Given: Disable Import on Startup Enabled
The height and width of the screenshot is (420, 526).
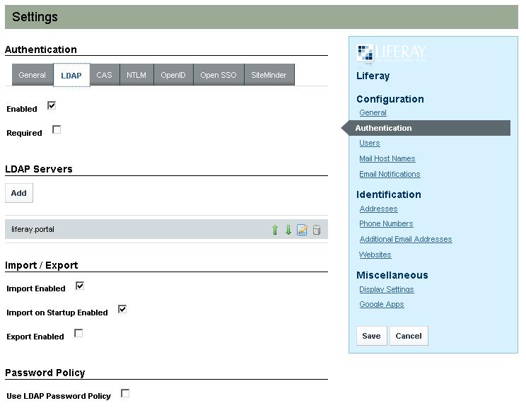Looking at the screenshot, I should coord(122,309).
